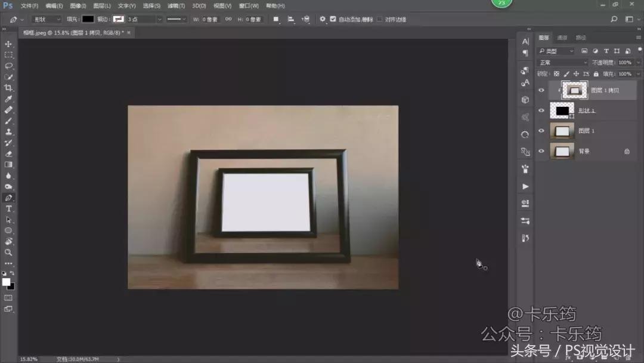Select the Move tool
Screen dimensions: 644x363
pyautogui.click(x=8, y=44)
